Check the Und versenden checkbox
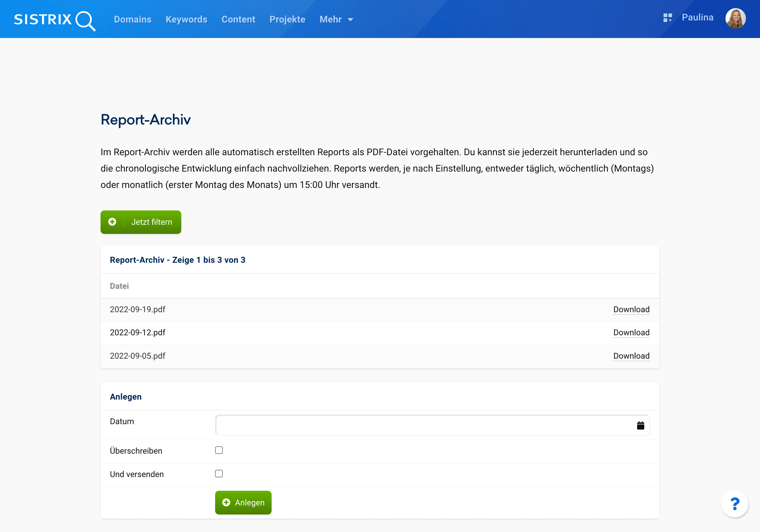The image size is (760, 532). [x=219, y=474]
